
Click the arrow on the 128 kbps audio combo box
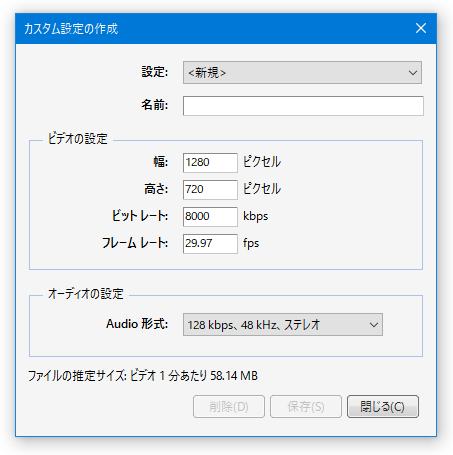tap(374, 325)
